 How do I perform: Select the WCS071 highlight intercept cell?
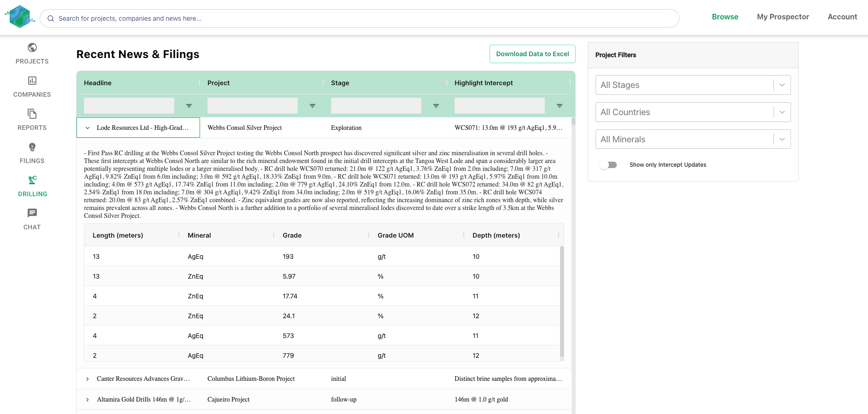509,128
